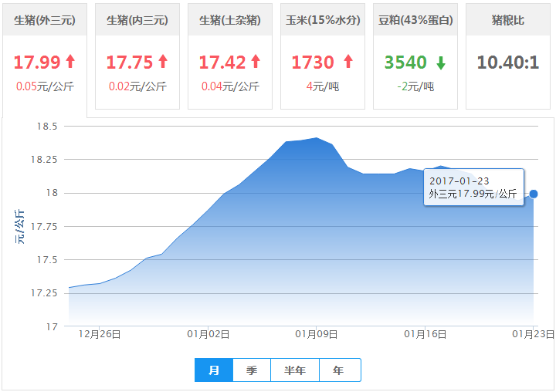556x392 pixels.
Task: Click the red up arrow beside 17.99
Action: (x=71, y=62)
